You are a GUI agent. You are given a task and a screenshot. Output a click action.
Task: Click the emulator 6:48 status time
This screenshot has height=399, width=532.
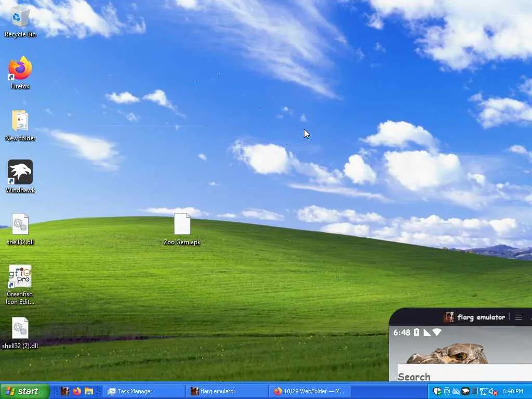tap(402, 332)
